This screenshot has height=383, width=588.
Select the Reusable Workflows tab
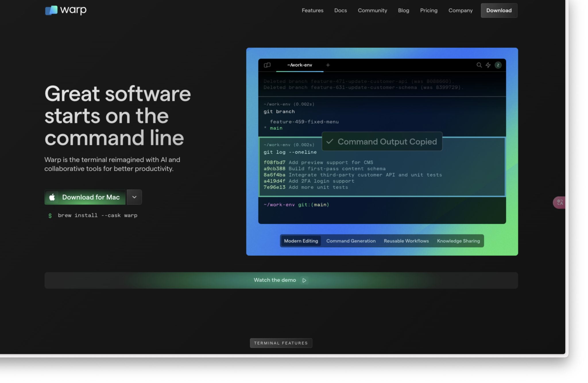[406, 241]
